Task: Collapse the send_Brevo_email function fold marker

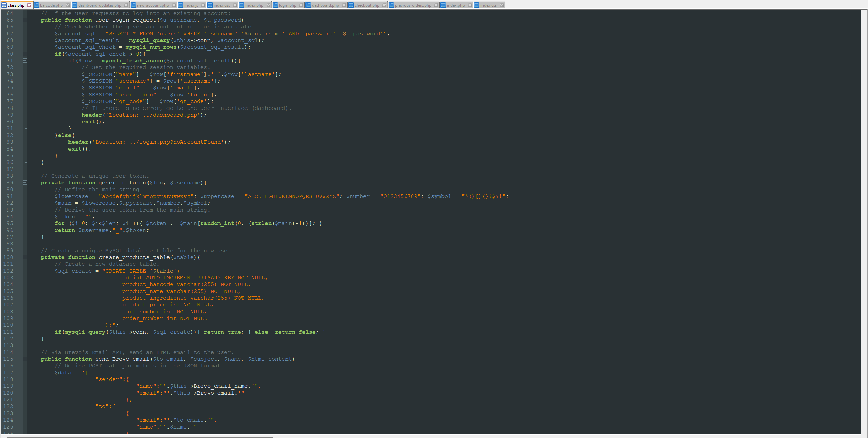Action: tap(24, 359)
